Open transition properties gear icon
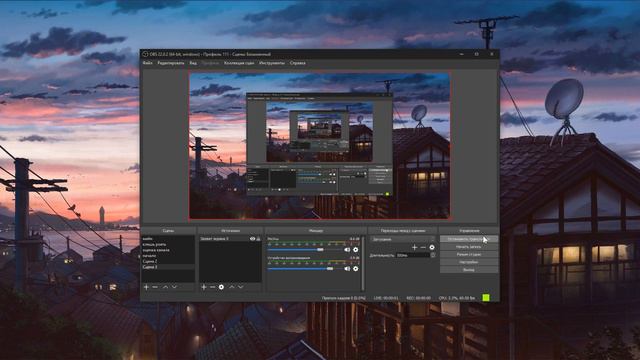 (x=432, y=247)
